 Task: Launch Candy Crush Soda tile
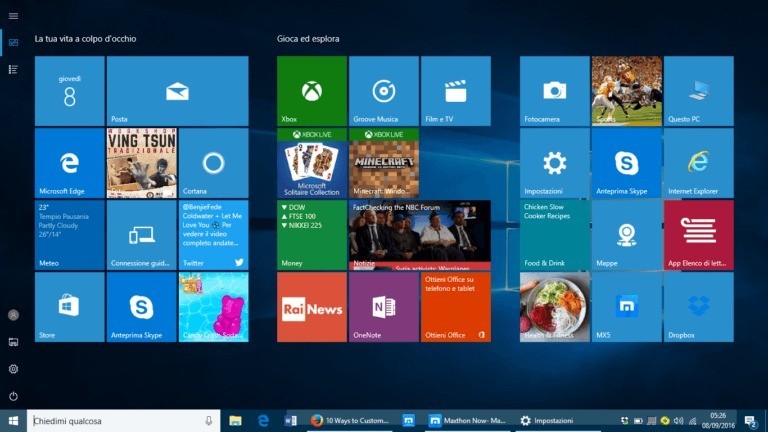[214, 307]
